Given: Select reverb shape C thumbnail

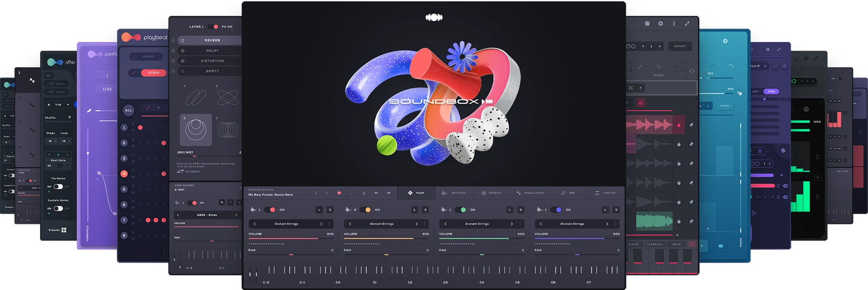Looking at the screenshot, I should click(x=196, y=130).
